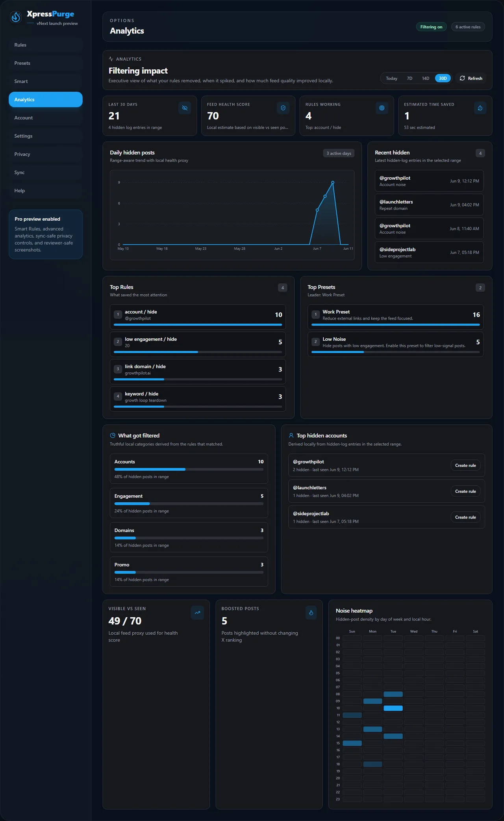Open Account in the sidebar
The image size is (504, 821).
coord(46,118)
